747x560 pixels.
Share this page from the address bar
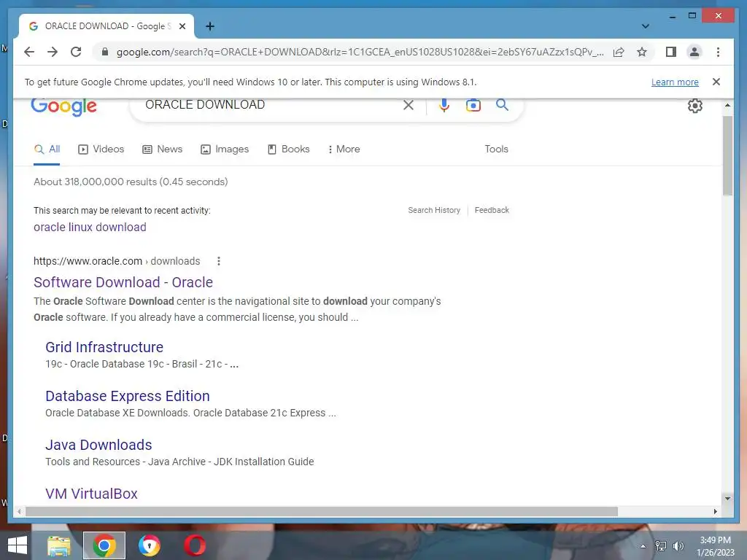pos(619,52)
